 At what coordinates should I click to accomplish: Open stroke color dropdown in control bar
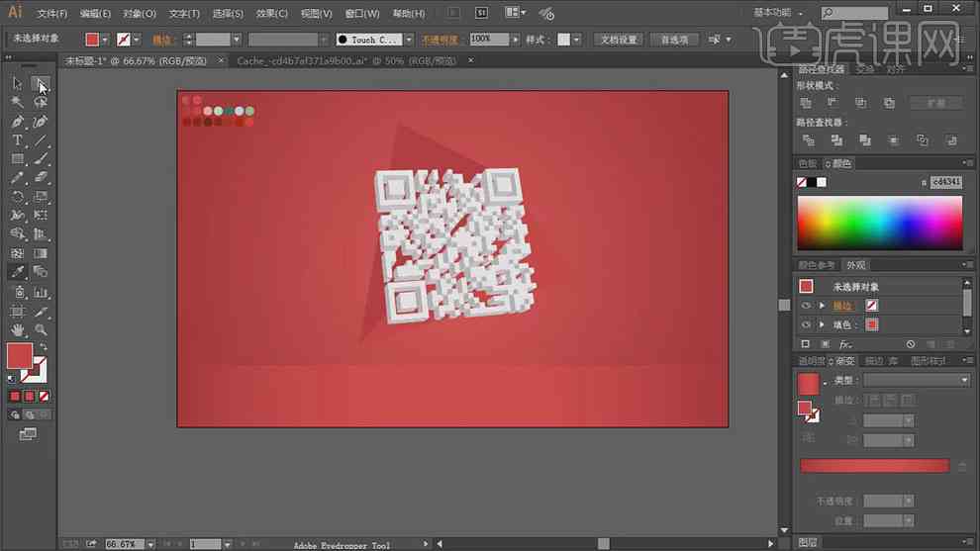(137, 40)
